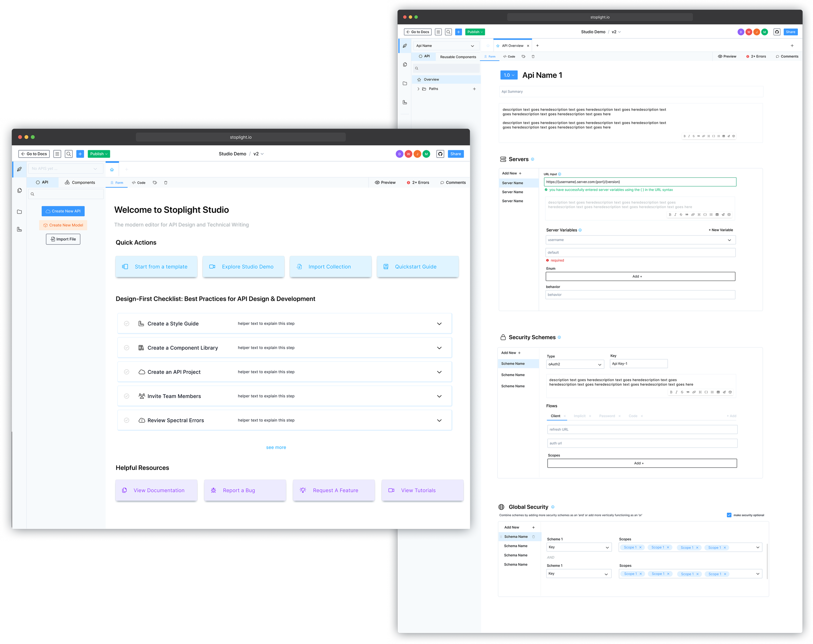Open the v2 version dropdown in front window

(259, 154)
